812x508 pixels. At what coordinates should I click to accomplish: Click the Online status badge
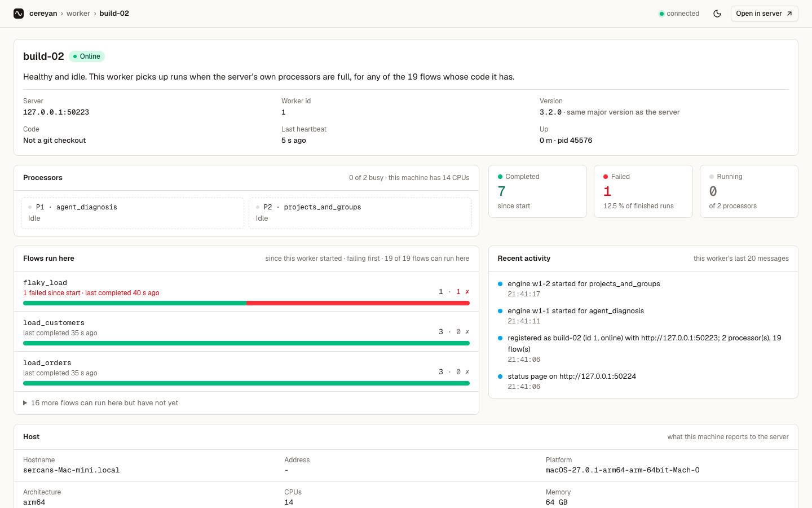point(87,56)
